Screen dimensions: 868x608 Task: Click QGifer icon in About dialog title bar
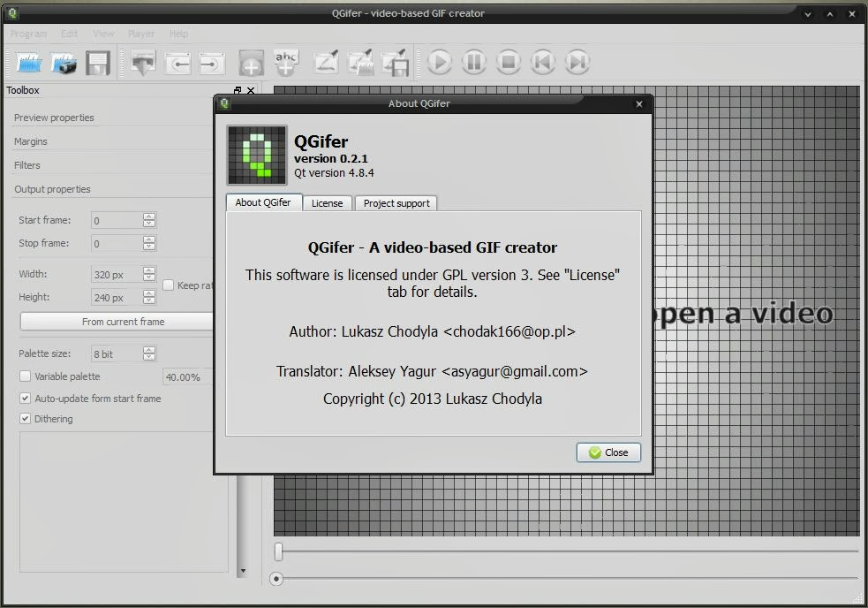224,103
